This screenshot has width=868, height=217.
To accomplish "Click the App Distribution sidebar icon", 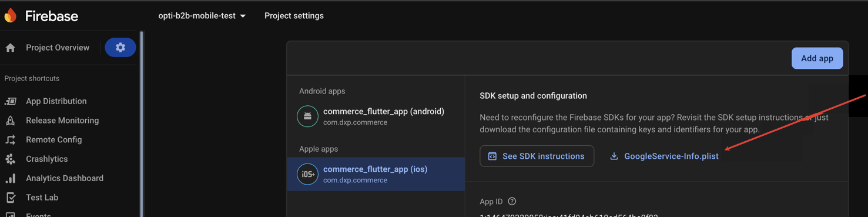I will coord(11,101).
